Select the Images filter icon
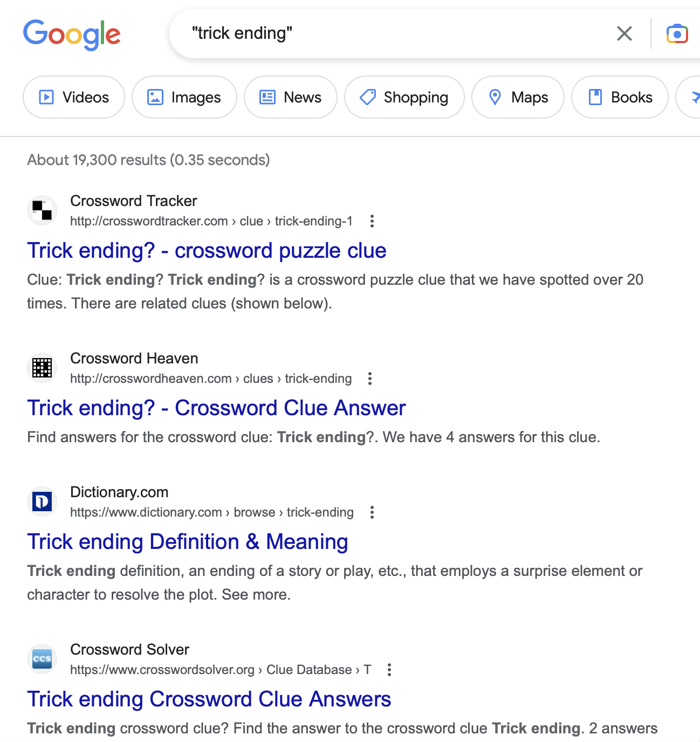Screen dimensions: 700x742 click(x=155, y=97)
